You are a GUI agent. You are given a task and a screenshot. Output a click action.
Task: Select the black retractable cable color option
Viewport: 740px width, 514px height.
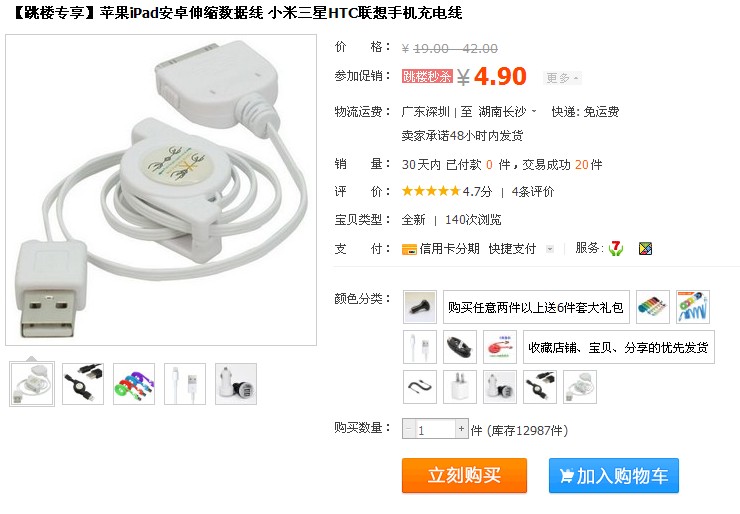pyautogui.click(x=540, y=387)
